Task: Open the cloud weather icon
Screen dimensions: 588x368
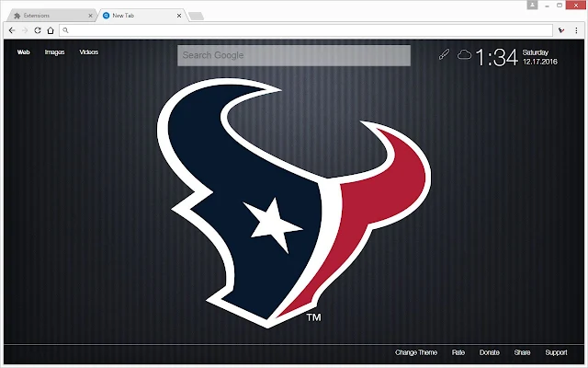Action: click(x=464, y=55)
